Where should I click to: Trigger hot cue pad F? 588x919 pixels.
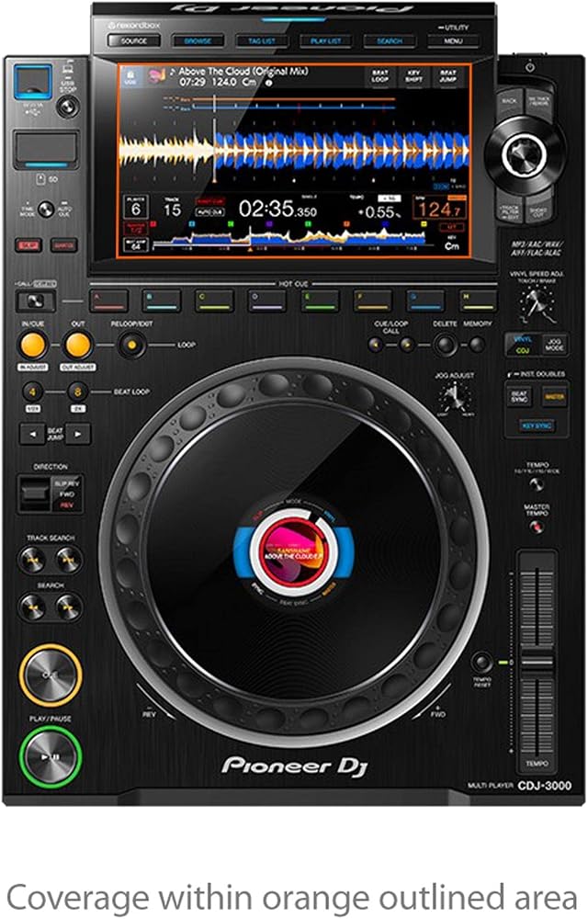tap(372, 301)
